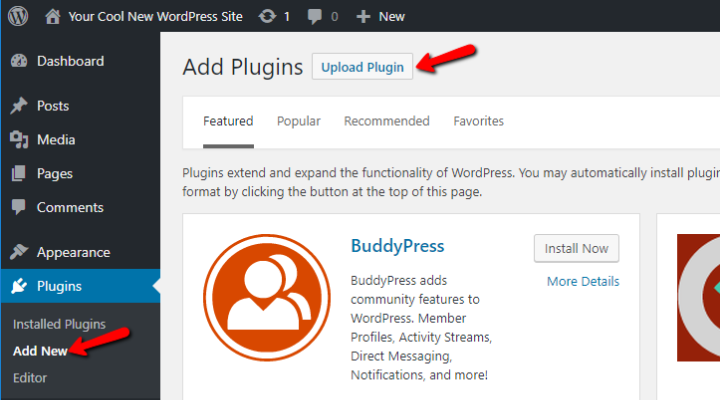Install BuddyPress with Install Now button
The height and width of the screenshot is (400, 720).
[x=576, y=248]
